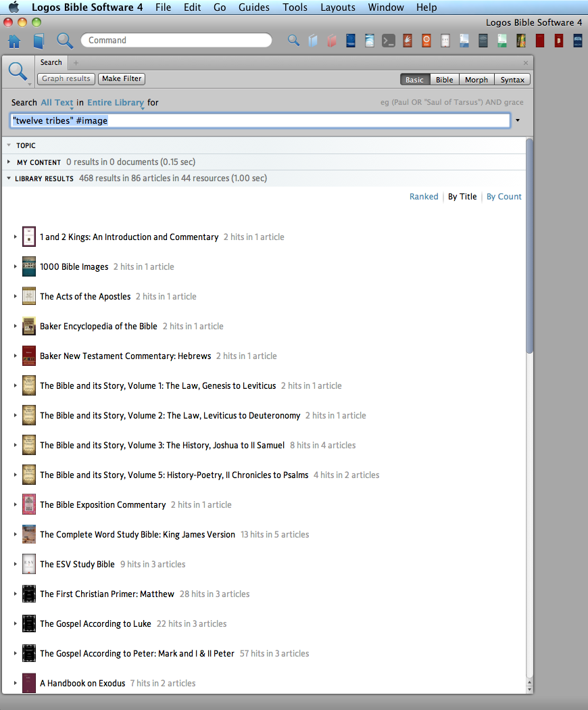This screenshot has height=710, width=588.
Task: Click the large Search panel magnifier icon
Action: pos(18,72)
